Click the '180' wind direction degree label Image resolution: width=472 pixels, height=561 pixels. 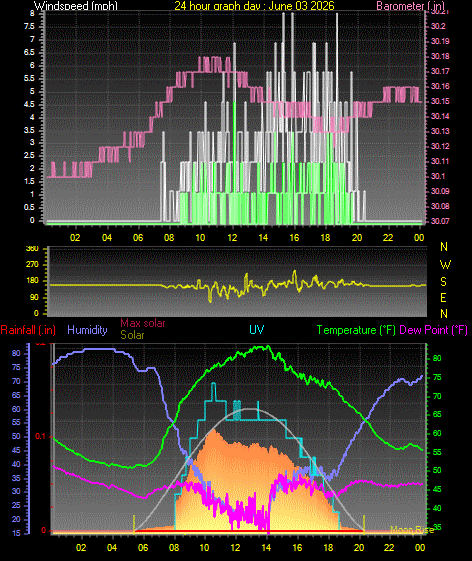pyautogui.click(x=32, y=280)
